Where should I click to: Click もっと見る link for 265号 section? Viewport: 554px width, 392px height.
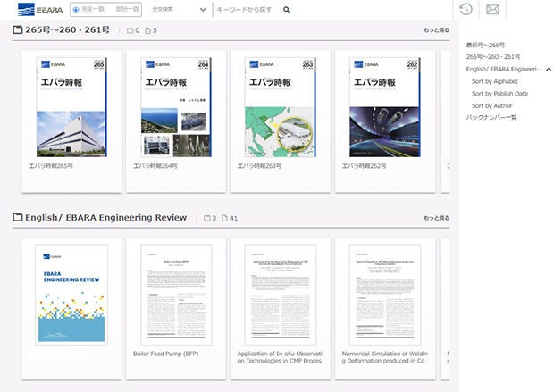[436, 30]
